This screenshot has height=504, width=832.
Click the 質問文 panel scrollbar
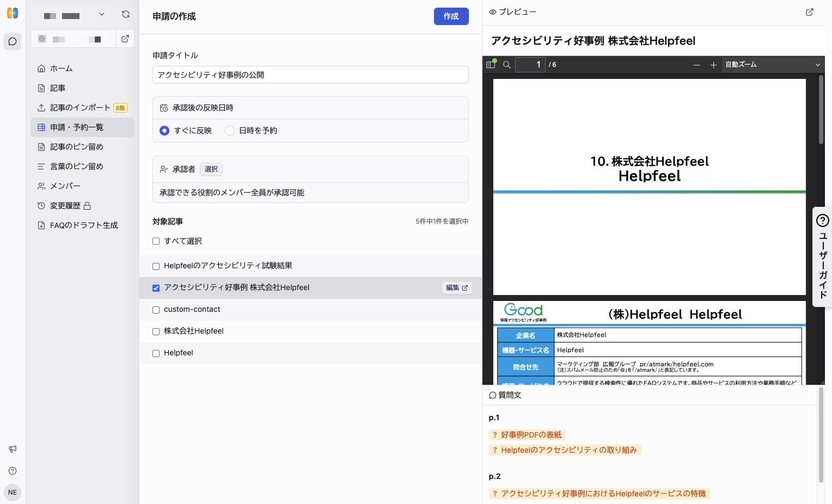[x=821, y=435]
